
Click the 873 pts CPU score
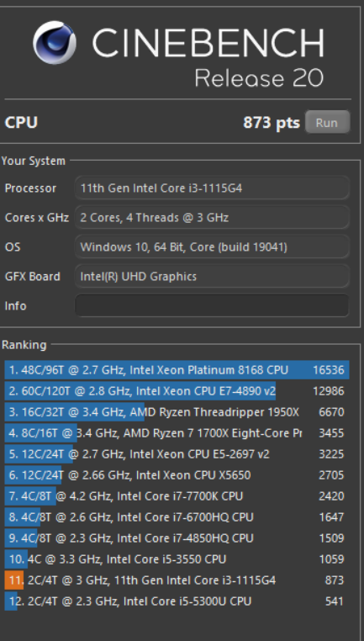(x=272, y=122)
